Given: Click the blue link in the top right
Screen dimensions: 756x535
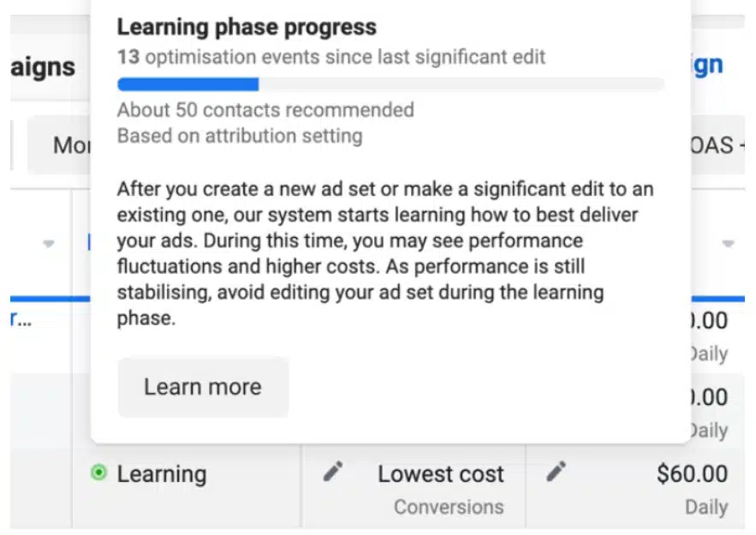Looking at the screenshot, I should 704,64.
